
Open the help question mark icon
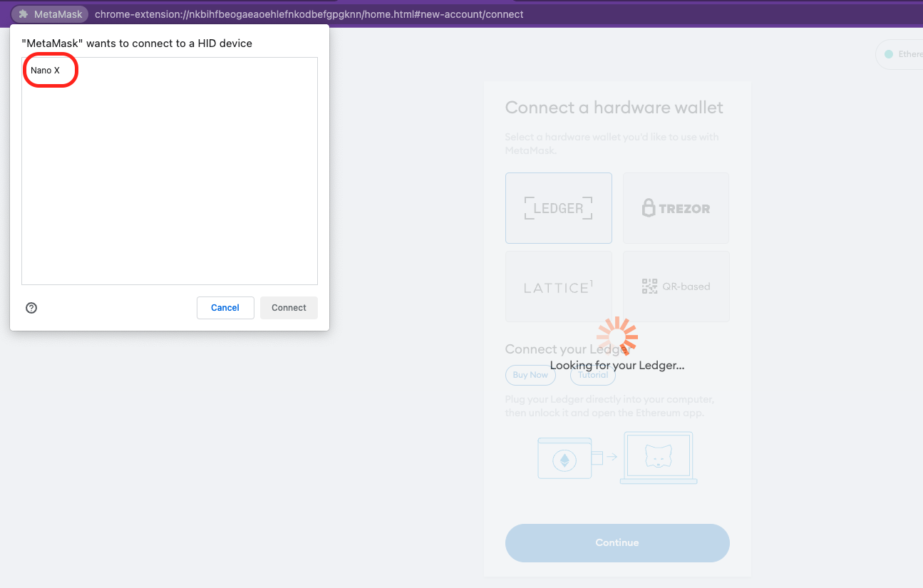tap(31, 308)
